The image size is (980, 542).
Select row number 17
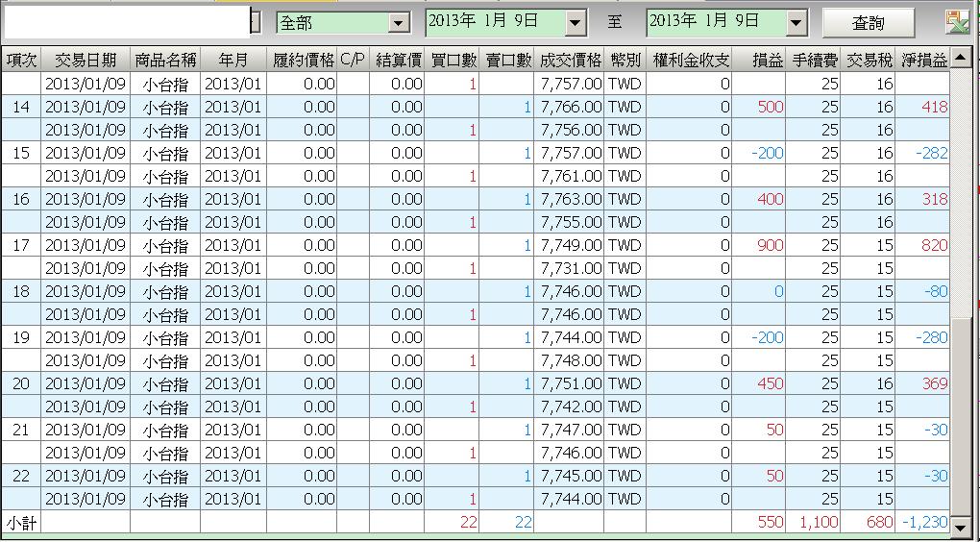tap(21, 245)
